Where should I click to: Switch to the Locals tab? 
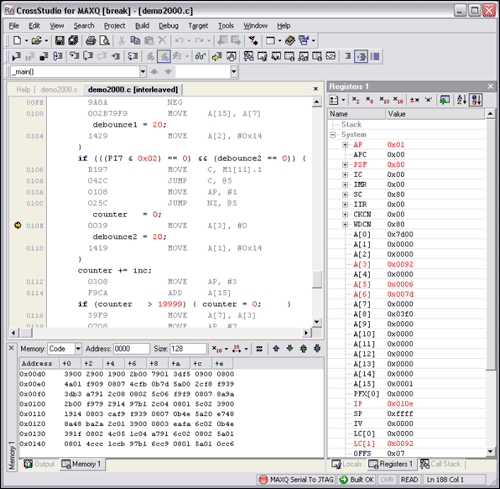pos(347,464)
